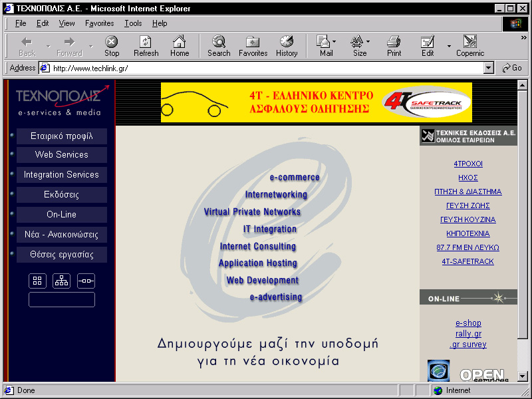This screenshot has height=399, width=532.
Task: Open the .gr survey link
Action: point(468,344)
